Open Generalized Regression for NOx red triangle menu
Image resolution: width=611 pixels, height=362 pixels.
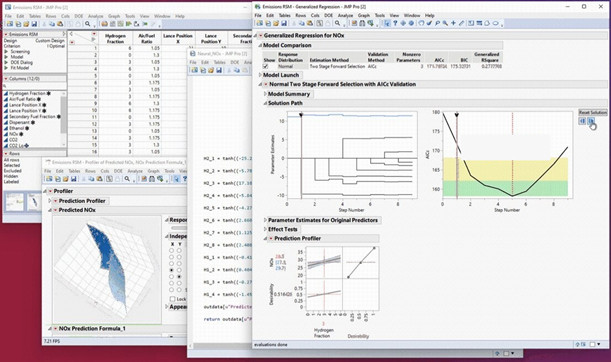coord(260,35)
